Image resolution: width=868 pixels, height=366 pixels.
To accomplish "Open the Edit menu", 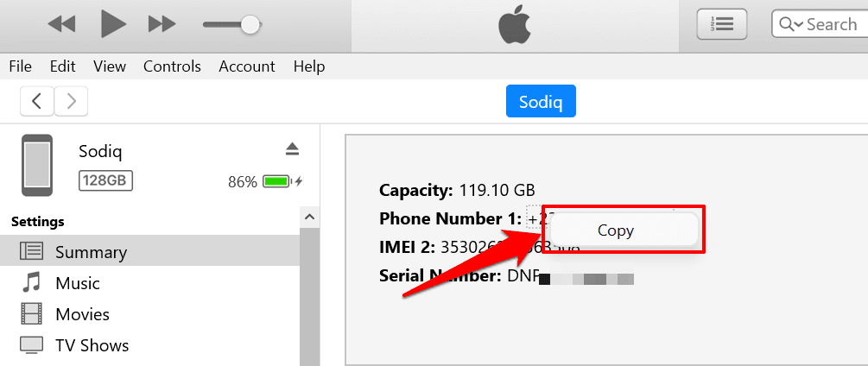I will [x=63, y=66].
